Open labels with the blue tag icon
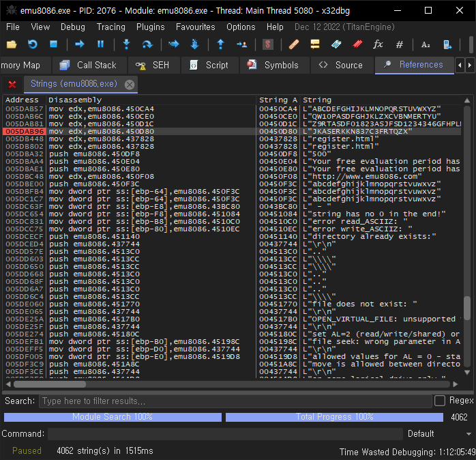Screen dimensions: 476x460 336,44
